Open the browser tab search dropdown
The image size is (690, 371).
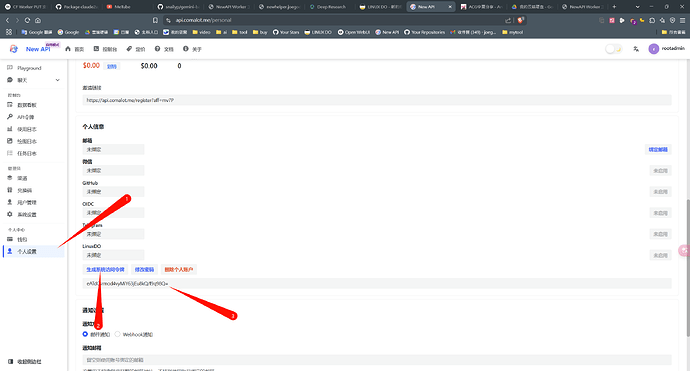[x=637, y=7]
